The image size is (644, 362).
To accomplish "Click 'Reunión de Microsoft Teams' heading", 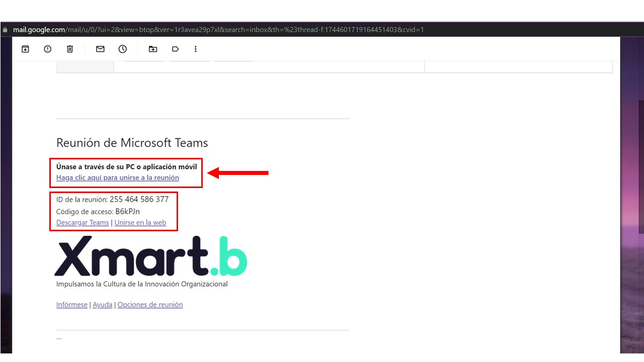I will (x=132, y=143).
